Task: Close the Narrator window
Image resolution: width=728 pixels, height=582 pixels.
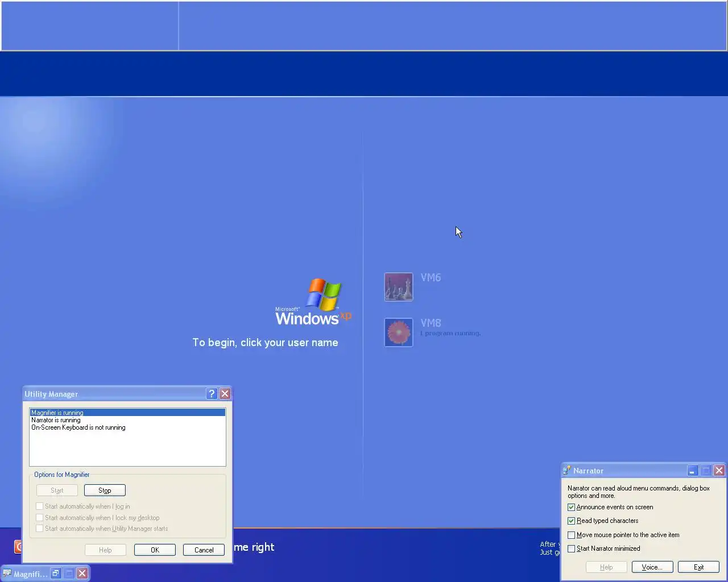Action: pos(719,471)
